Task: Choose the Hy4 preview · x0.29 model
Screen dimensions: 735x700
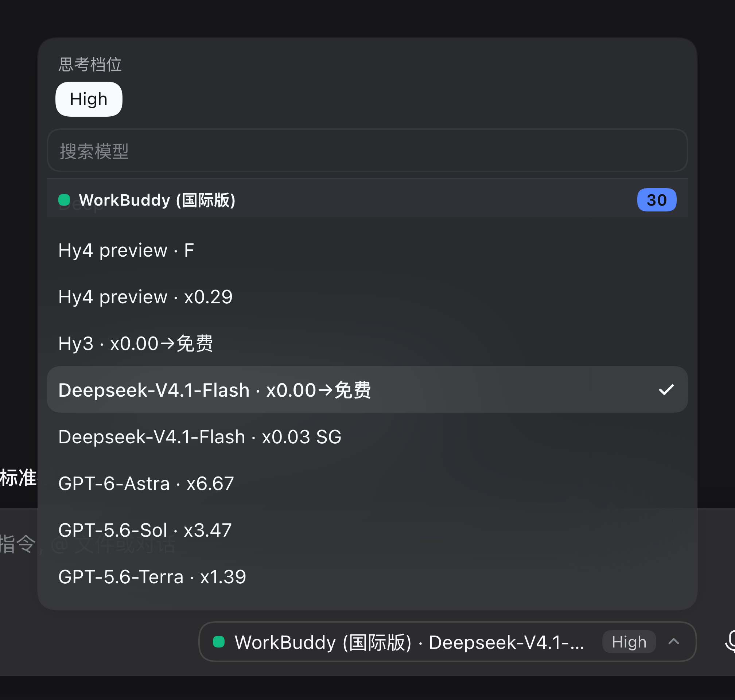Action: click(367, 297)
